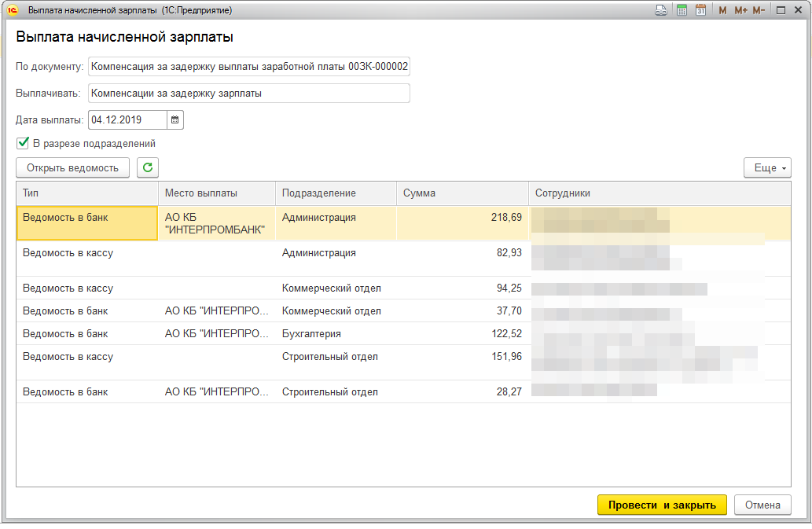Select 'Бухгалтерия' department cell
Viewport: 812px width, 529px height.
click(336, 333)
